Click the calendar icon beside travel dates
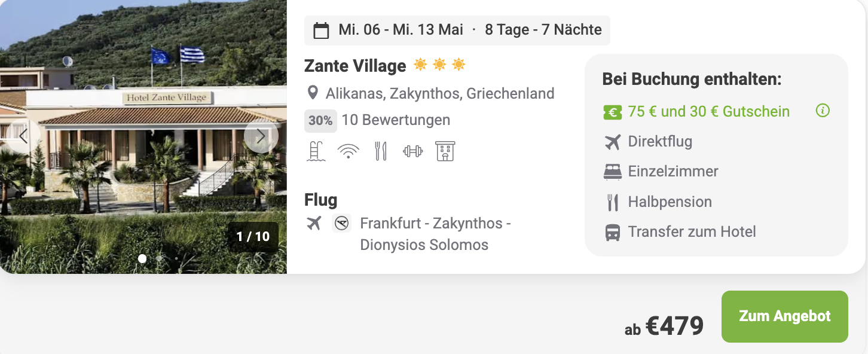The height and width of the screenshot is (354, 868). (x=321, y=30)
